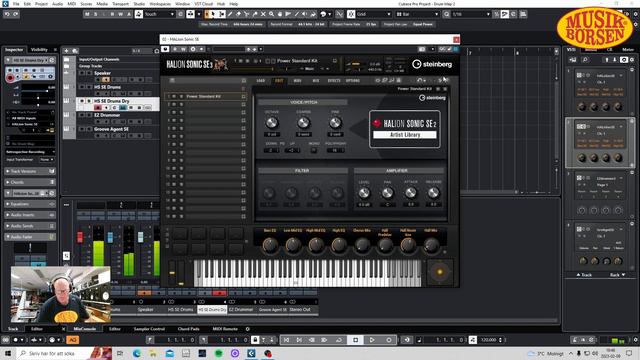Open Microsoft Edge from the taskbar
Image resolution: width=640 pixels, height=360 pixels.
coord(137,353)
